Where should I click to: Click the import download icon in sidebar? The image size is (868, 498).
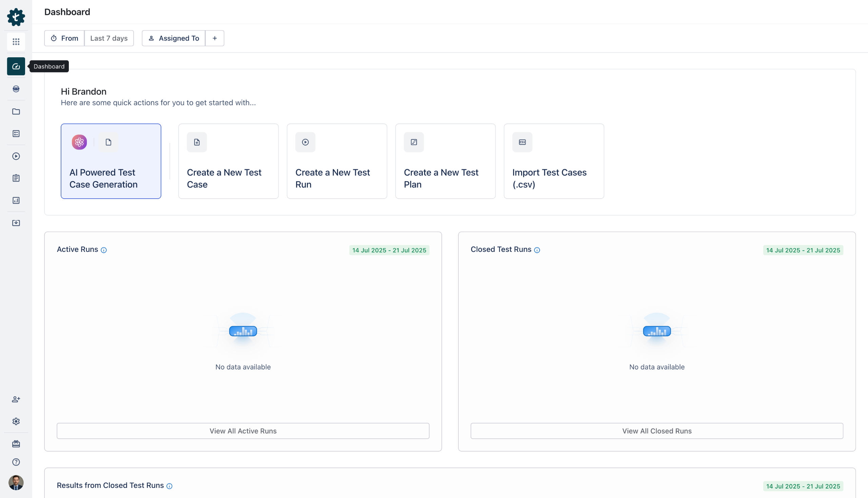pos(16,223)
